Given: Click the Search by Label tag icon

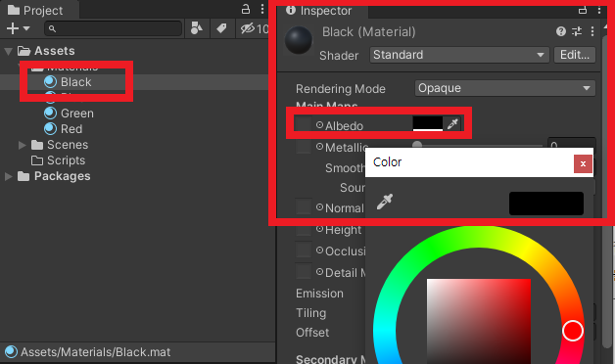Looking at the screenshot, I should click(221, 28).
